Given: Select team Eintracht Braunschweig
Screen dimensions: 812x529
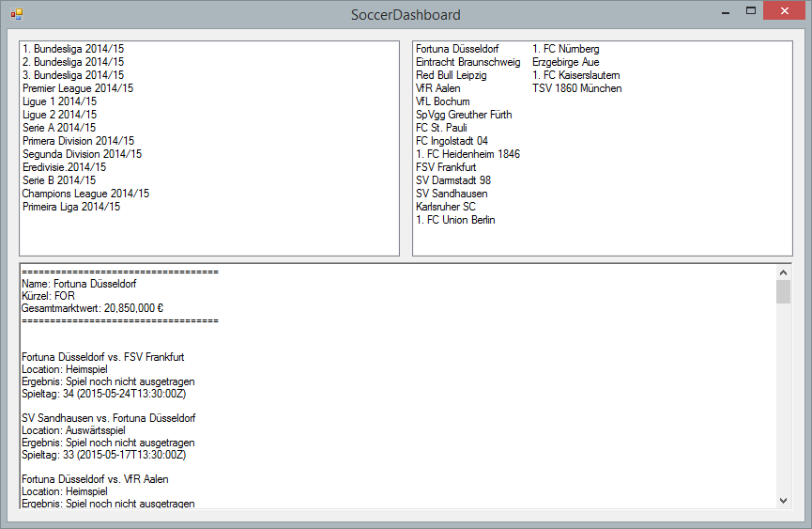Looking at the screenshot, I should pyautogui.click(x=468, y=62).
